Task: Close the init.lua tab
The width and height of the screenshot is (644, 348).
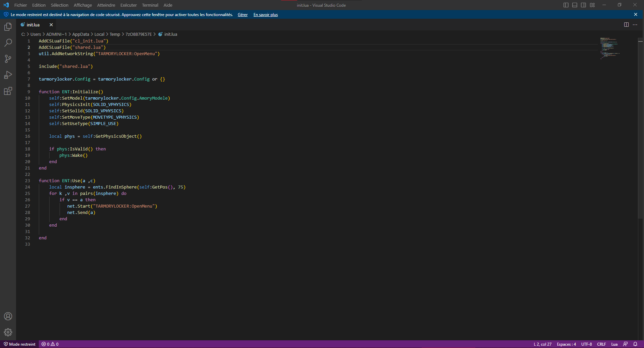Action: click(x=51, y=25)
